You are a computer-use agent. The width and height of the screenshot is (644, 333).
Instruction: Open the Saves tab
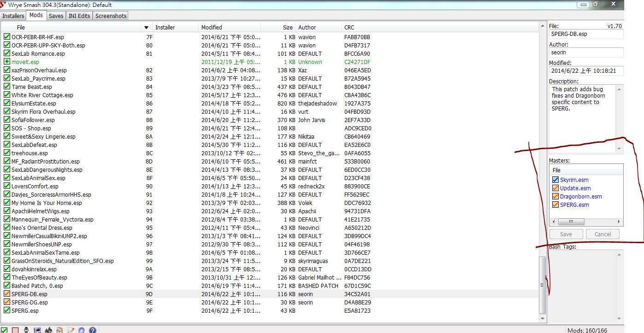coord(56,16)
